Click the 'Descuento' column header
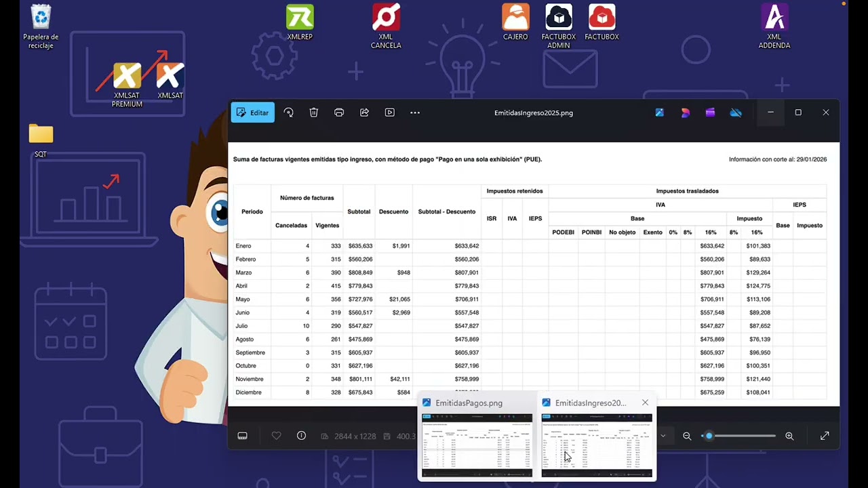The height and width of the screenshot is (488, 868). click(x=394, y=211)
